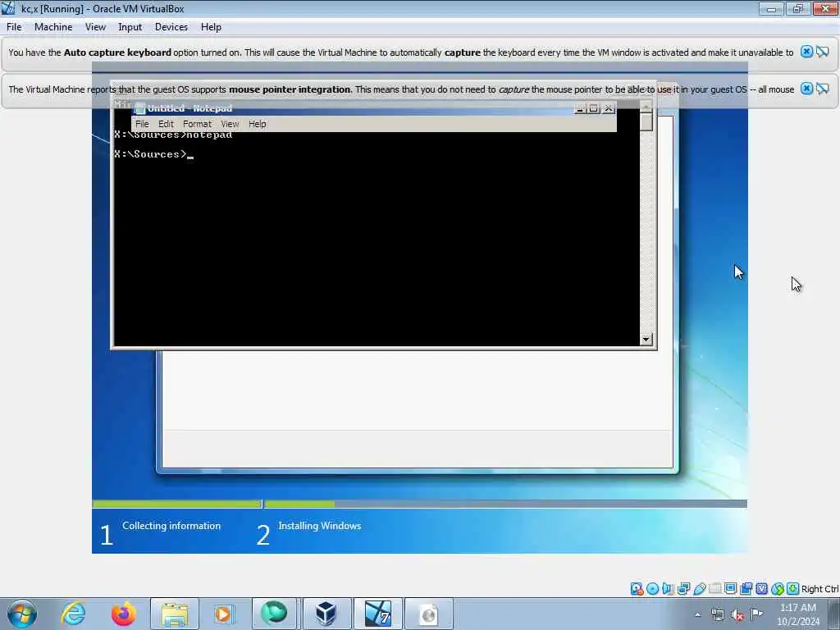This screenshot has width=840, height=630.
Task: Click the network adapters indicator icon
Action: coord(683,589)
